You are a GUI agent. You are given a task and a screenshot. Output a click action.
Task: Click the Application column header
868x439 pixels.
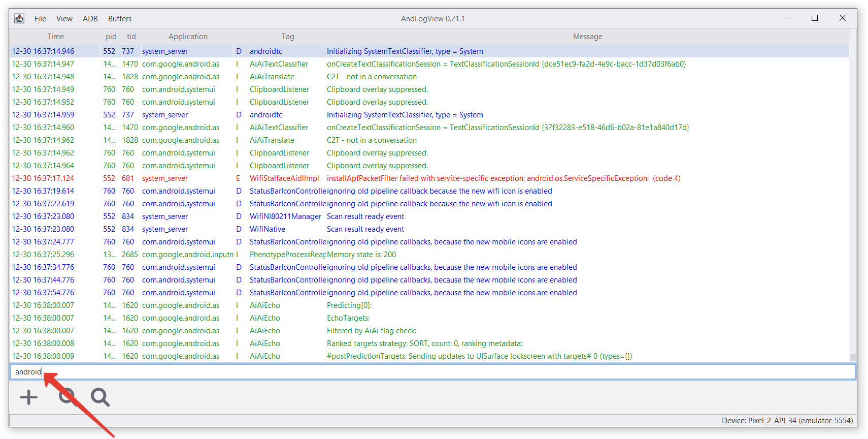click(x=188, y=37)
